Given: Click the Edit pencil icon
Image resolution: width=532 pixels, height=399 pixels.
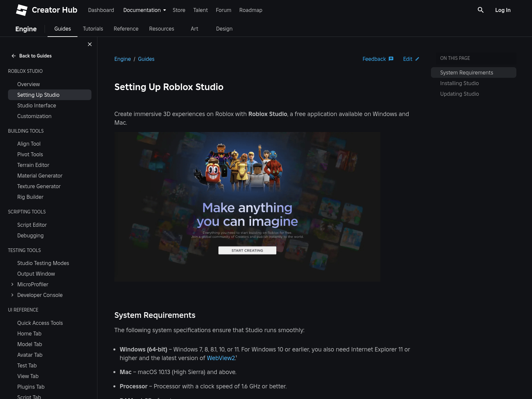Looking at the screenshot, I should click(x=417, y=59).
